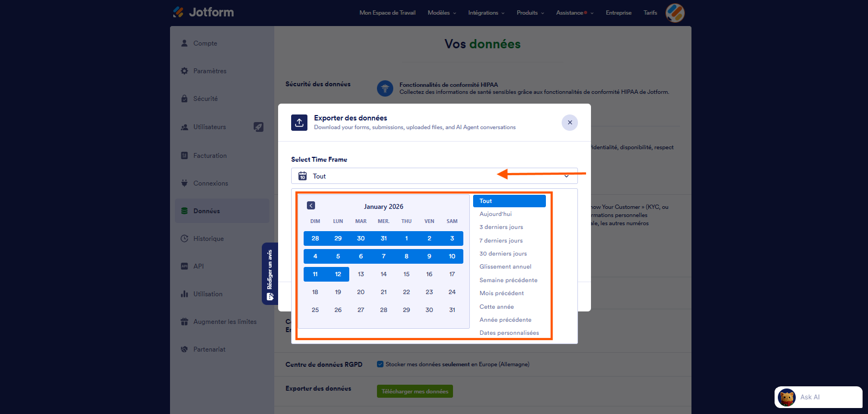This screenshot has width=868, height=414.
Task: Open the user avatar menu
Action: pyautogui.click(x=675, y=12)
